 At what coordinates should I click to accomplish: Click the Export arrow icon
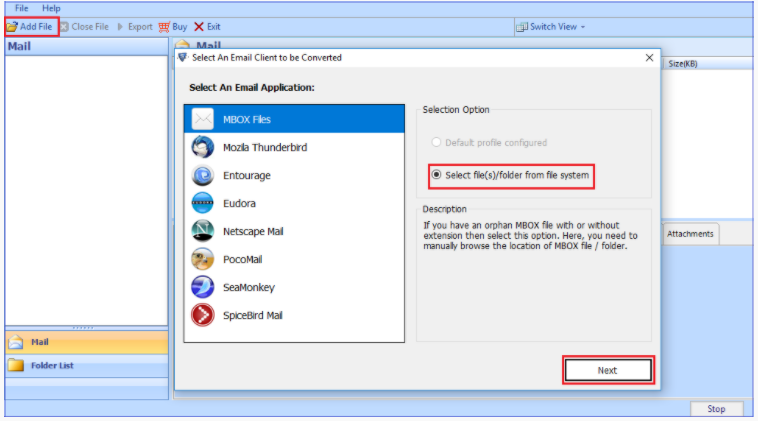pos(120,27)
